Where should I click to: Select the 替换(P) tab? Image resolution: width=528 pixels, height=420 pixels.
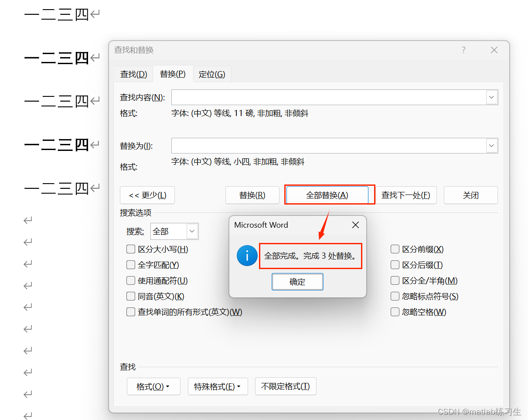coord(173,74)
